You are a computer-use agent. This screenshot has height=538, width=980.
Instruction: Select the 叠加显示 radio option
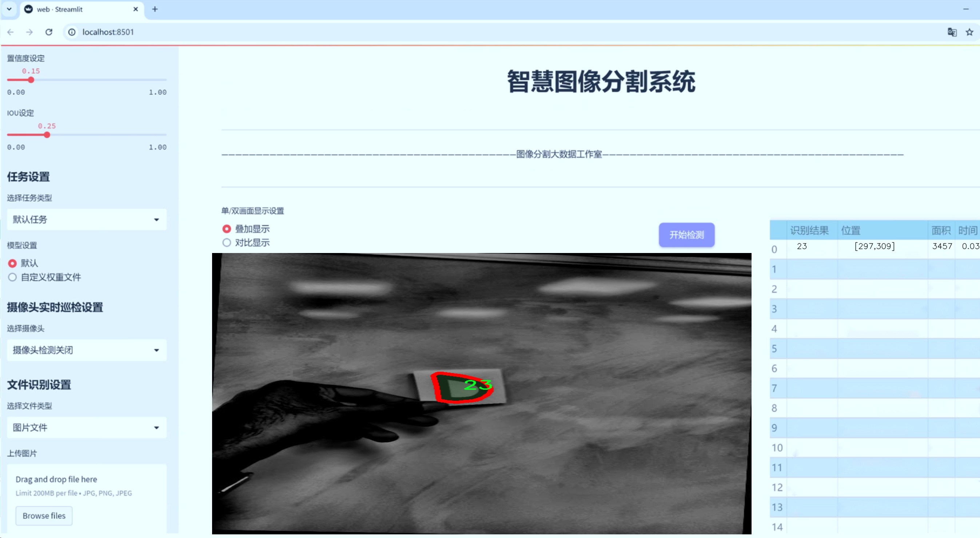click(x=227, y=229)
